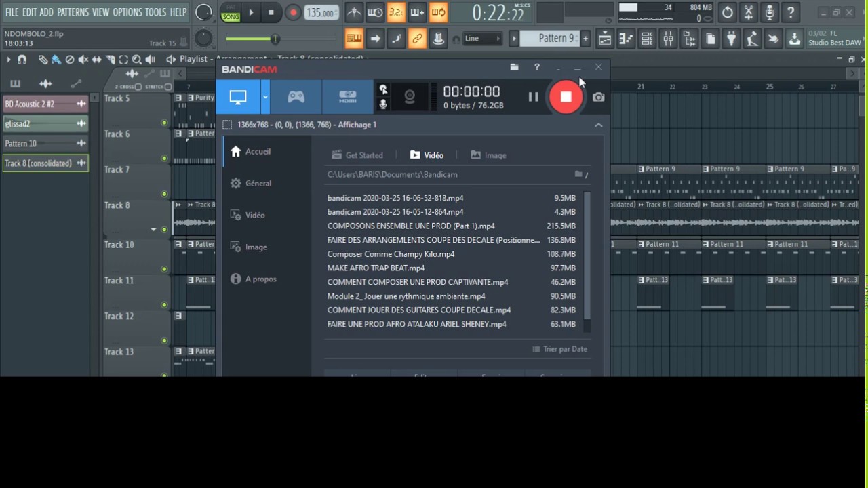This screenshot has width=868, height=488.
Task: Select the playlist slip tool
Action: tap(97, 60)
